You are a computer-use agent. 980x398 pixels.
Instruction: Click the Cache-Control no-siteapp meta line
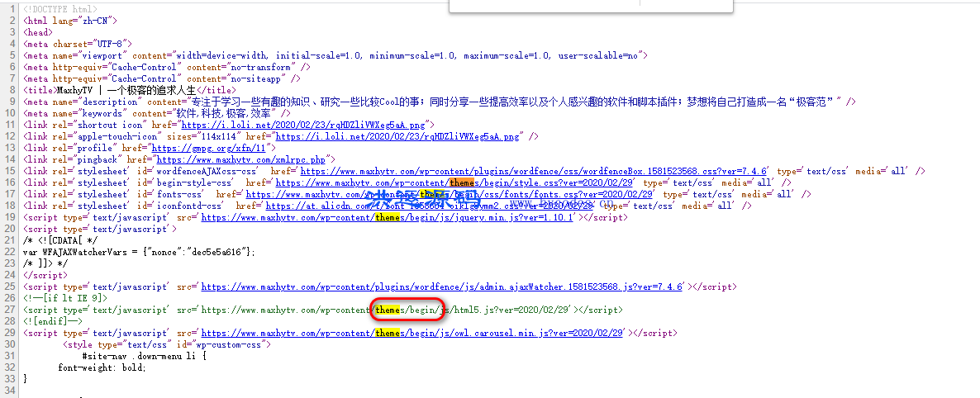(x=161, y=78)
